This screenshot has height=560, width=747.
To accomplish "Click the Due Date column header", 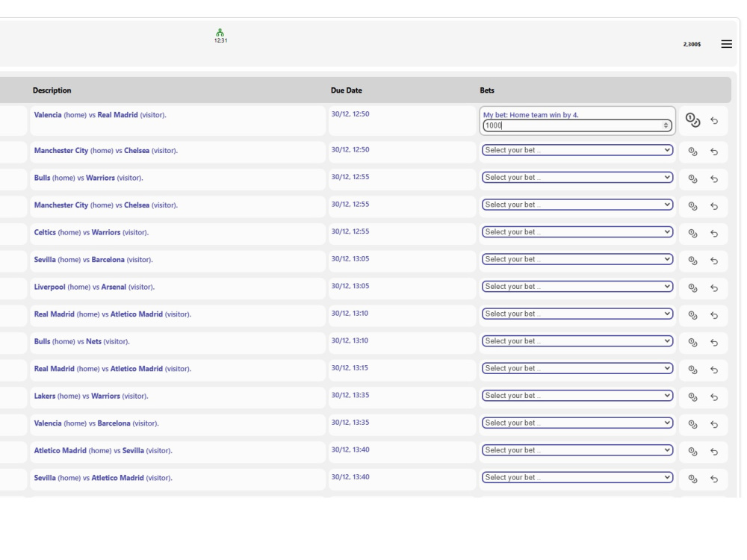I will coord(347,90).
